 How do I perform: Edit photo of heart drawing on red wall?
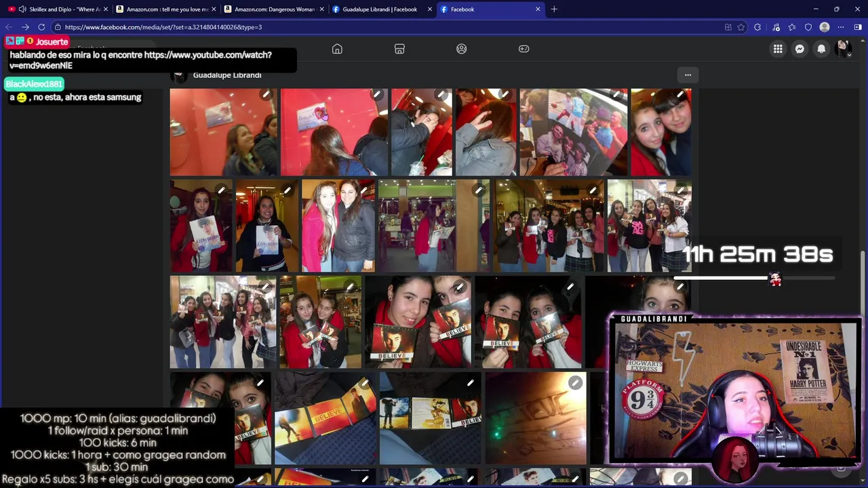(x=378, y=95)
